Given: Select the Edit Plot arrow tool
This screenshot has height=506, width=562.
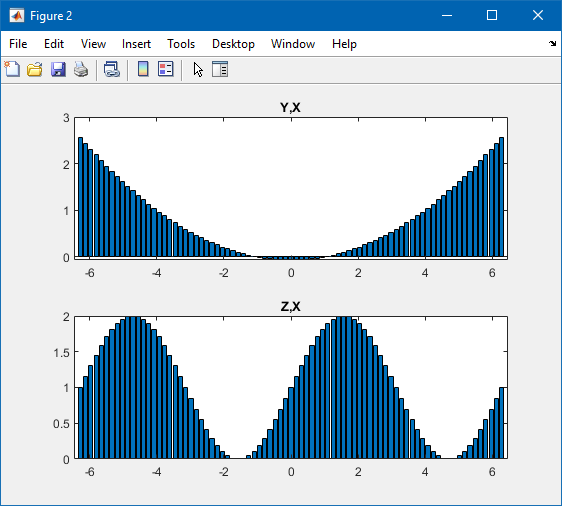Looking at the screenshot, I should click(x=198, y=70).
